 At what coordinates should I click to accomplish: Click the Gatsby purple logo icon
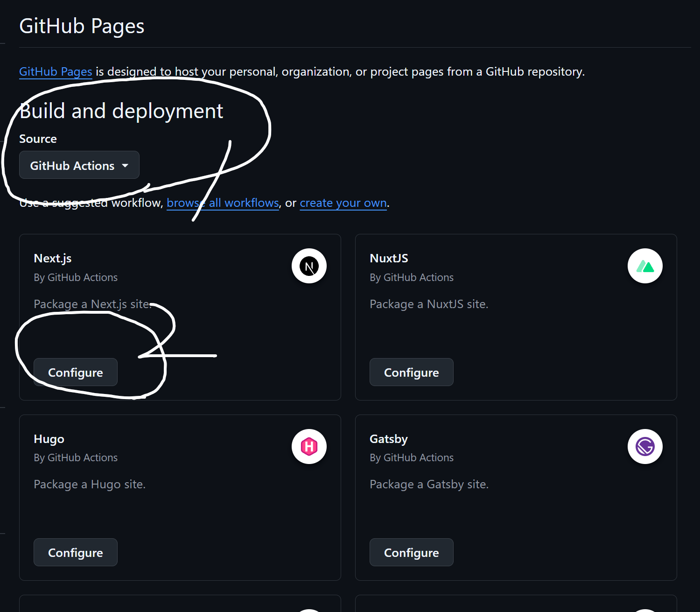(645, 446)
